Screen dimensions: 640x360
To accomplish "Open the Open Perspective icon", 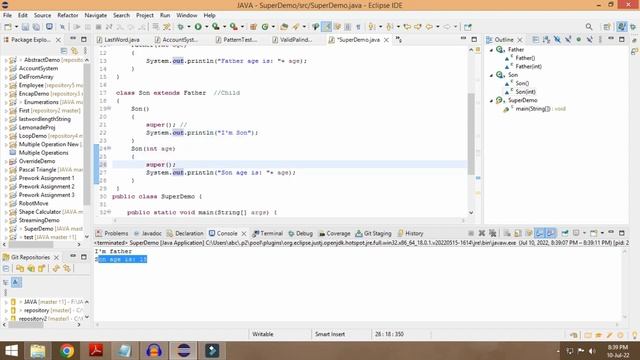I will point(607,27).
